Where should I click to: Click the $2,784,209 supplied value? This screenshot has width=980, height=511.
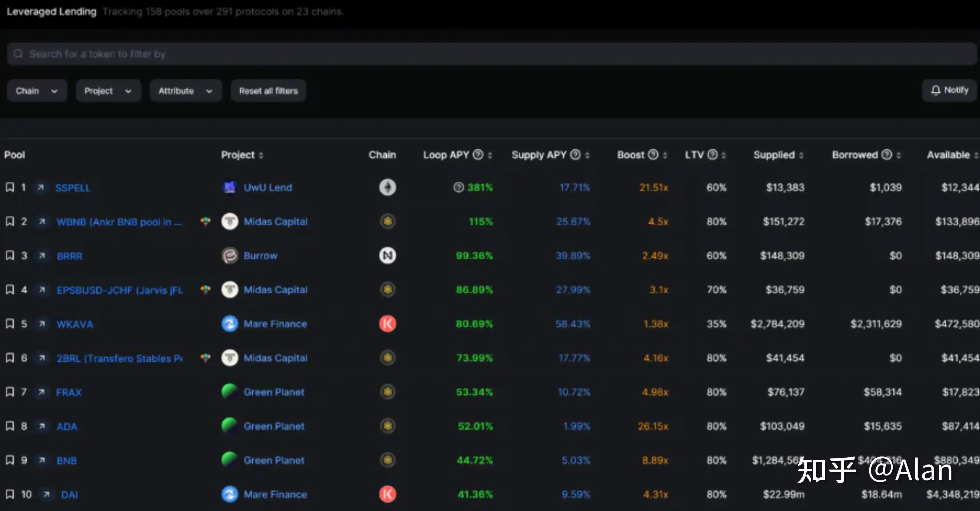(x=778, y=324)
